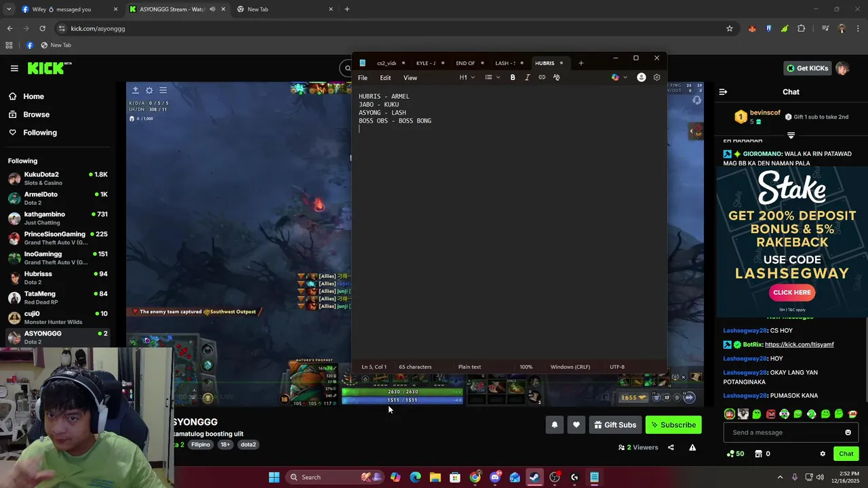Add a new Notepad tab

(x=580, y=63)
